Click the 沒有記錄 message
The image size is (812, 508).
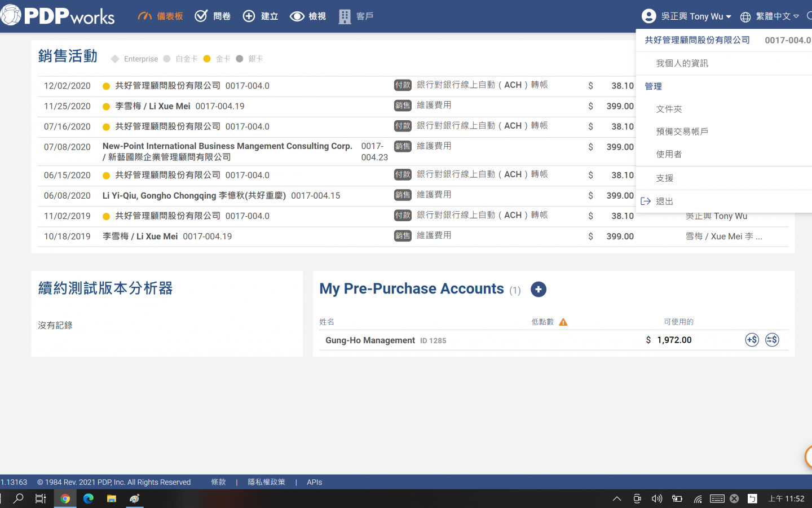tap(55, 325)
